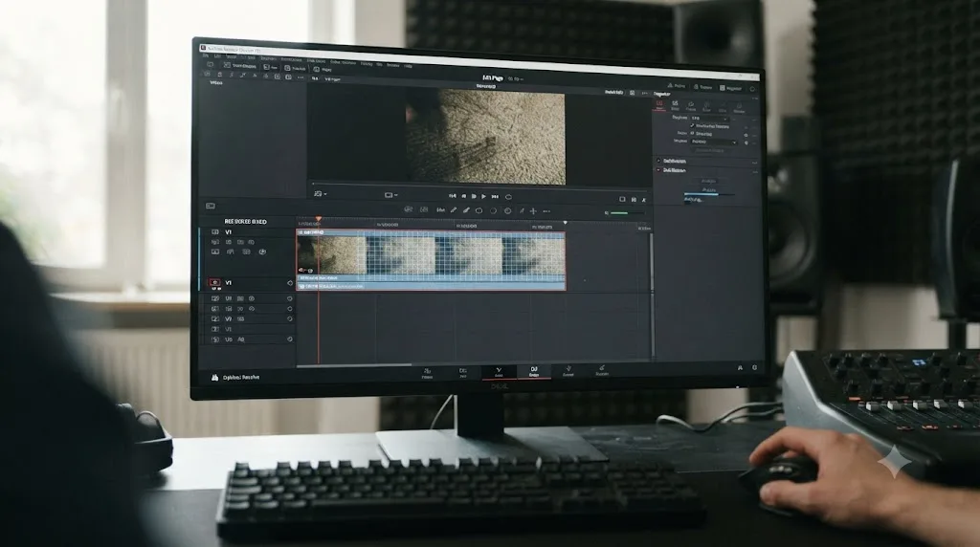Click the home icon left of the settings gear
This screenshot has width=980, height=547.
pyautogui.click(x=740, y=368)
